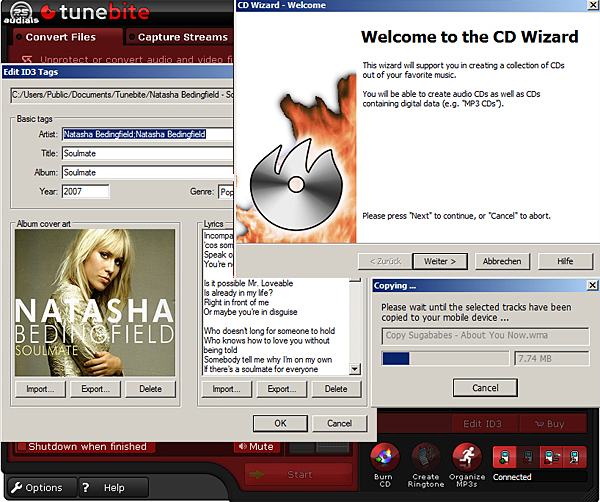Click lyric line "Or maybe you're in disguise"
The height and width of the screenshot is (502, 600).
tap(250, 312)
